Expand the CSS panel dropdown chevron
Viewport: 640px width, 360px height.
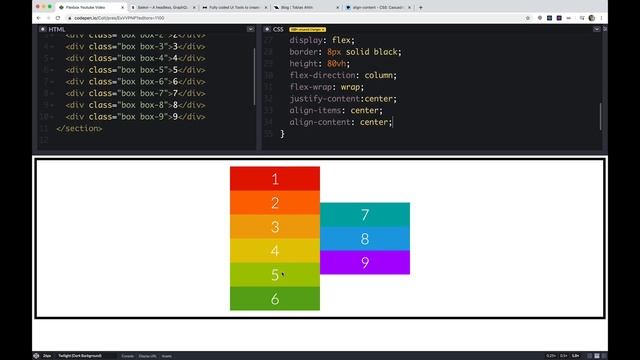(596, 29)
